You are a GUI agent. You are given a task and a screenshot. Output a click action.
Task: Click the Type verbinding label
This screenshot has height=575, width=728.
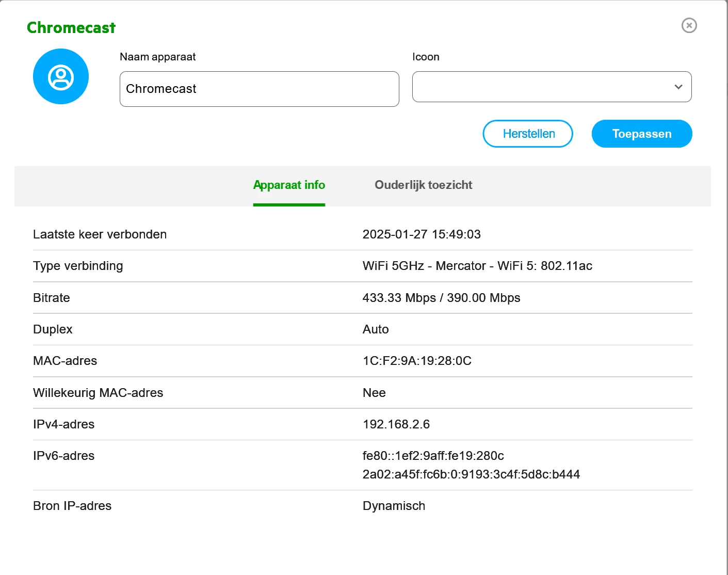(78, 266)
